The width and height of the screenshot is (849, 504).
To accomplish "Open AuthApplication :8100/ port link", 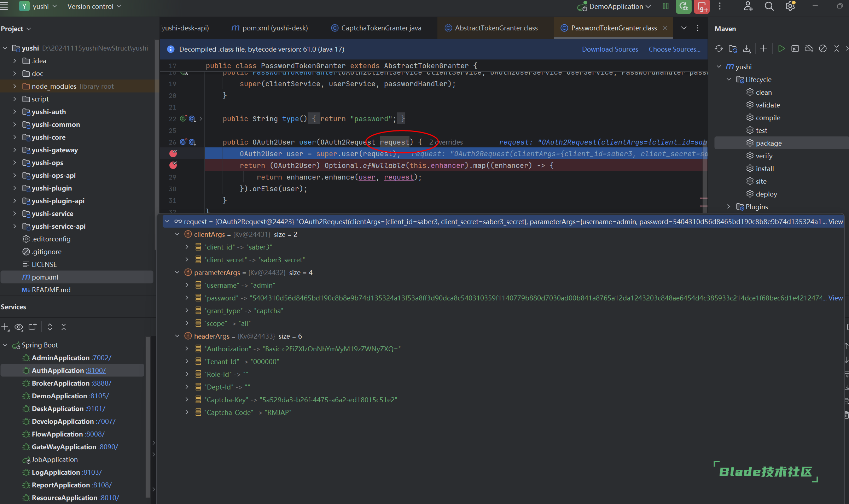I will [x=95, y=370].
